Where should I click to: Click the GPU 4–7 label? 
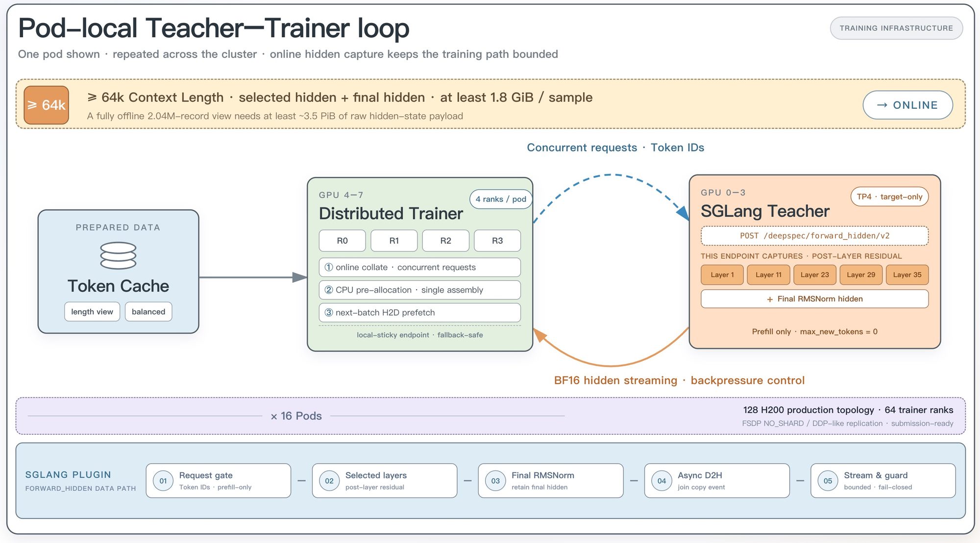pyautogui.click(x=341, y=195)
